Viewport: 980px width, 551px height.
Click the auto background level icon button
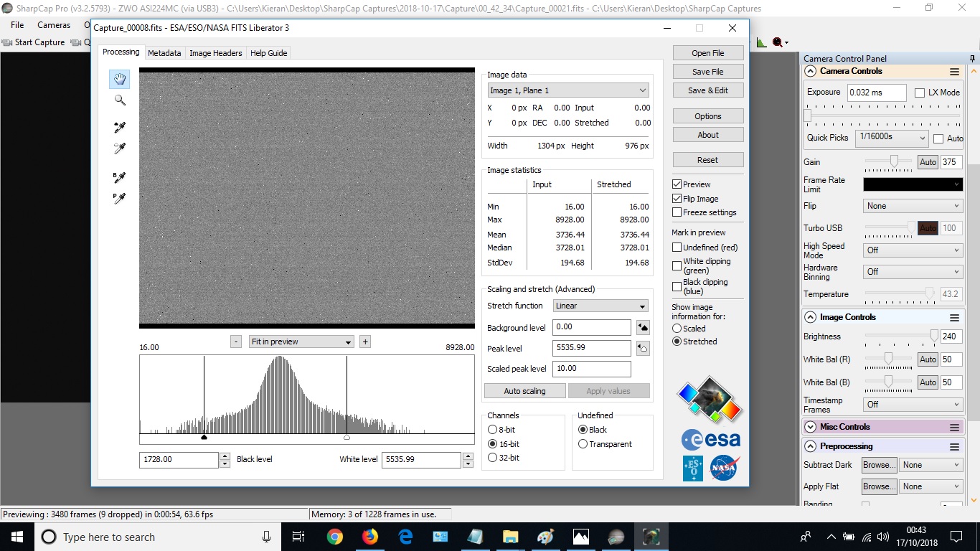(643, 328)
